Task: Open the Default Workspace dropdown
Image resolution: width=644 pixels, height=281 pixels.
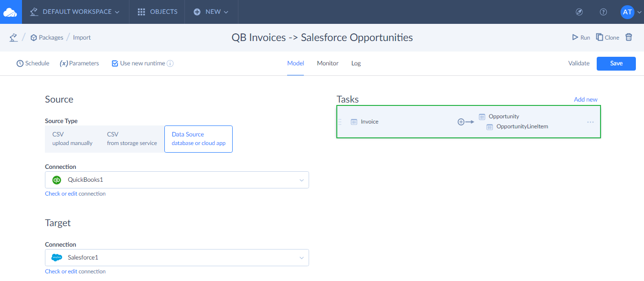Action: [x=75, y=12]
